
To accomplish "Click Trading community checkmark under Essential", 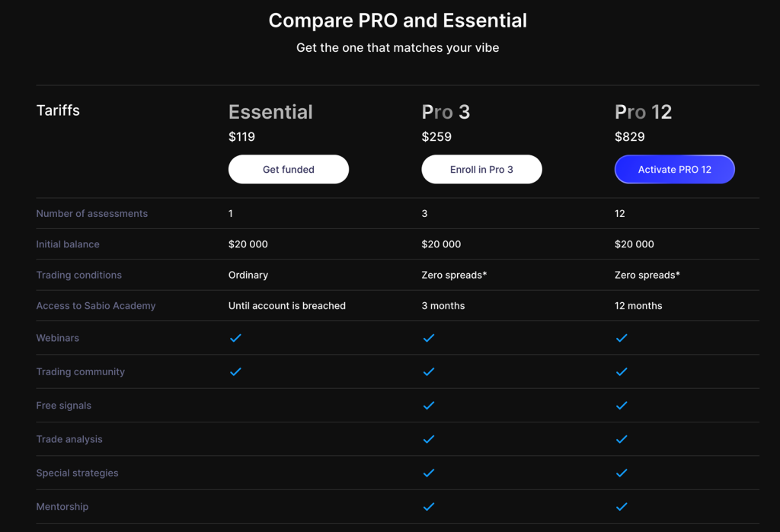I will point(235,372).
